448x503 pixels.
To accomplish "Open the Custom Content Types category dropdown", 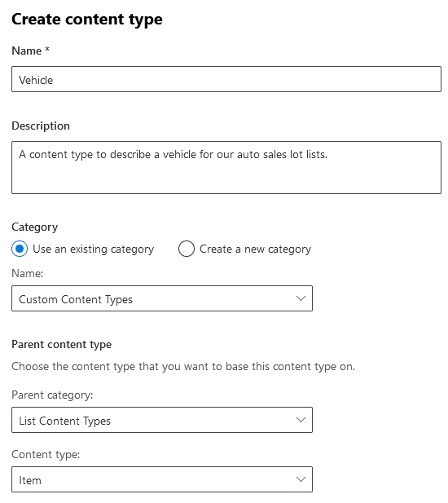I will (162, 298).
